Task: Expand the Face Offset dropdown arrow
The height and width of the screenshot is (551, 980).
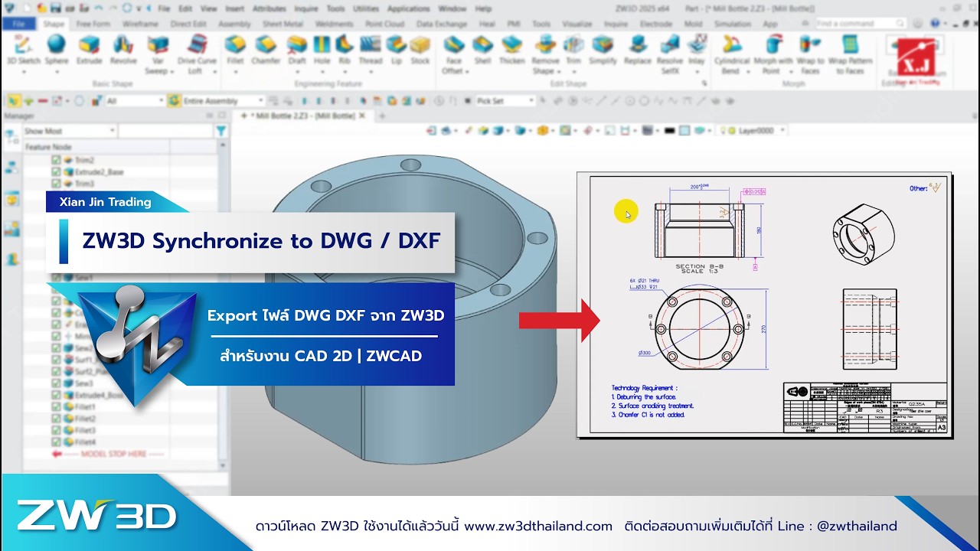Action: (469, 71)
